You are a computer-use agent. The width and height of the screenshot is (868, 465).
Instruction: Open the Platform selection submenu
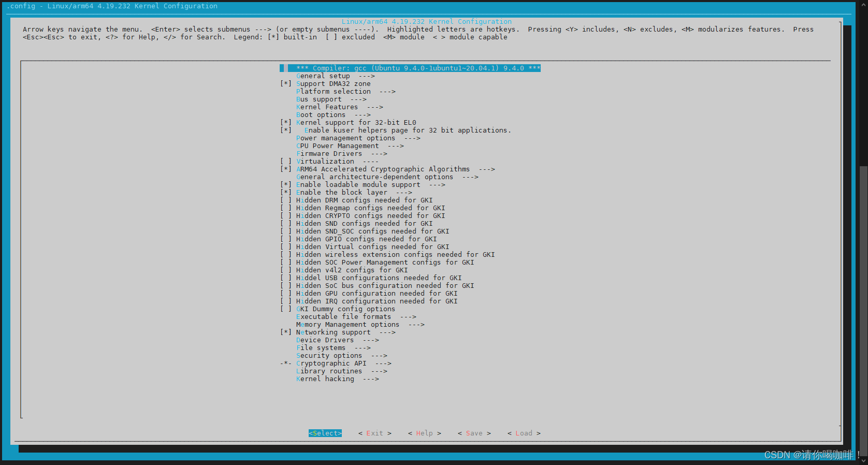coord(346,92)
